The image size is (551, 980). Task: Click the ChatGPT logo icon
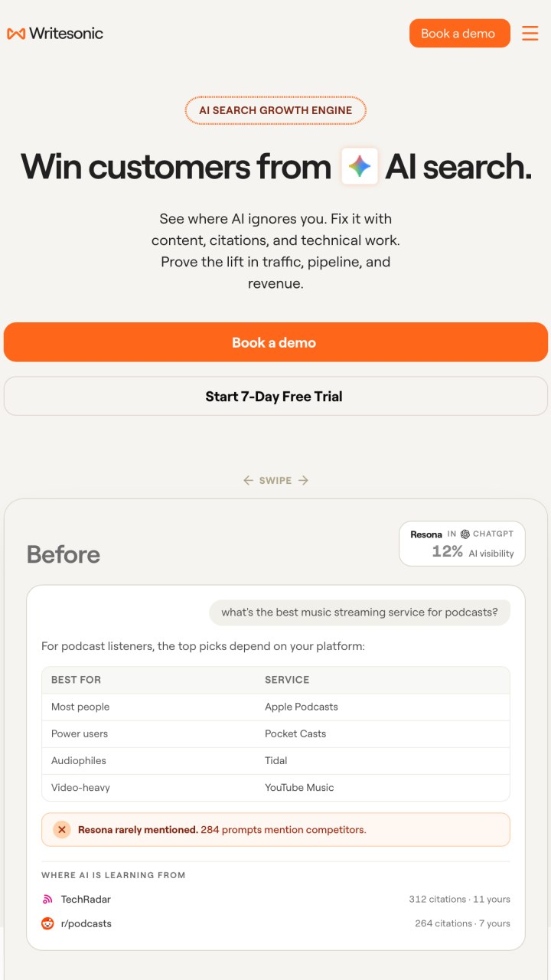tap(465, 534)
